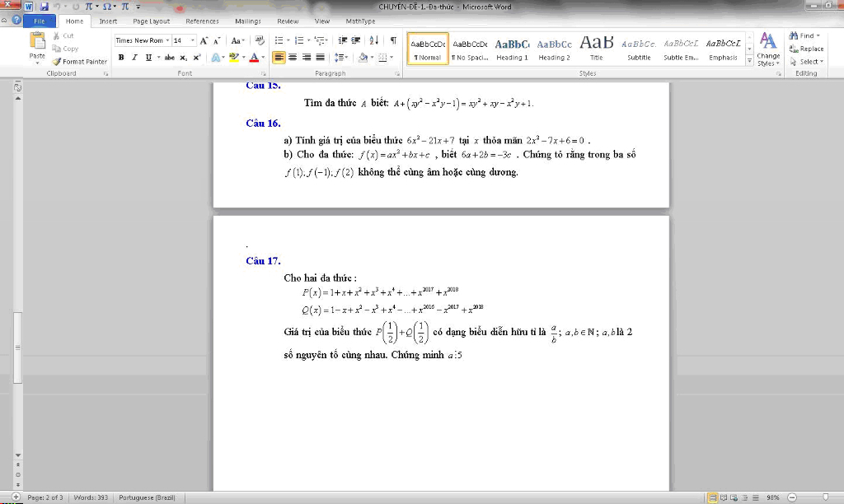Apply the No Spacing style
Viewport: 844px width, 504px height.
pyautogui.click(x=470, y=49)
